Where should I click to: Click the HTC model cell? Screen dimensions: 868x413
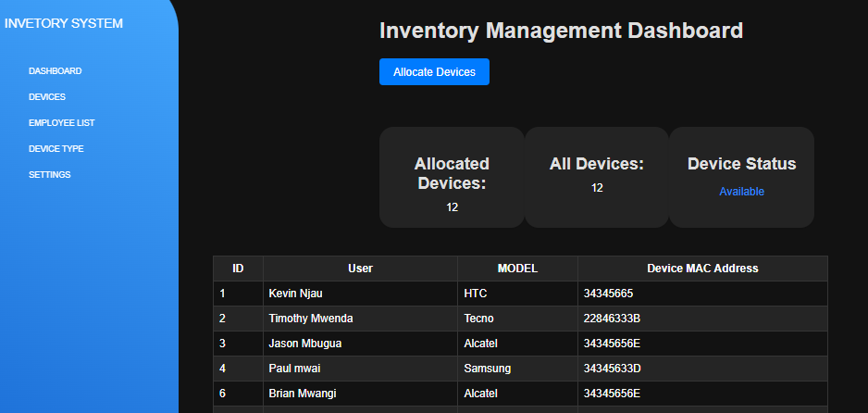point(517,294)
